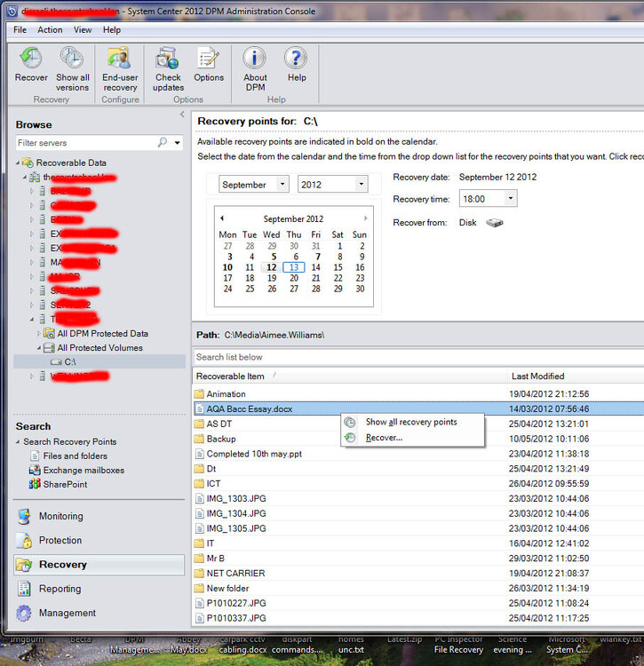Viewport: 644px width, 666px height.
Task: Select the C:\ volume in tree
Action: click(x=99, y=362)
